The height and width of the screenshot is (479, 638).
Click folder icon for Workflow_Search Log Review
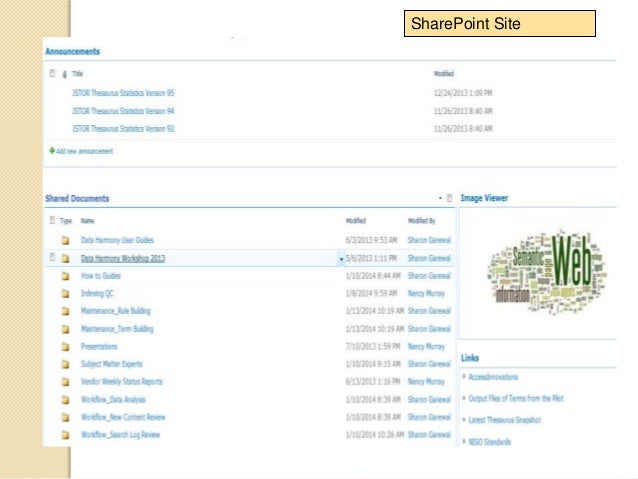pyautogui.click(x=66, y=435)
